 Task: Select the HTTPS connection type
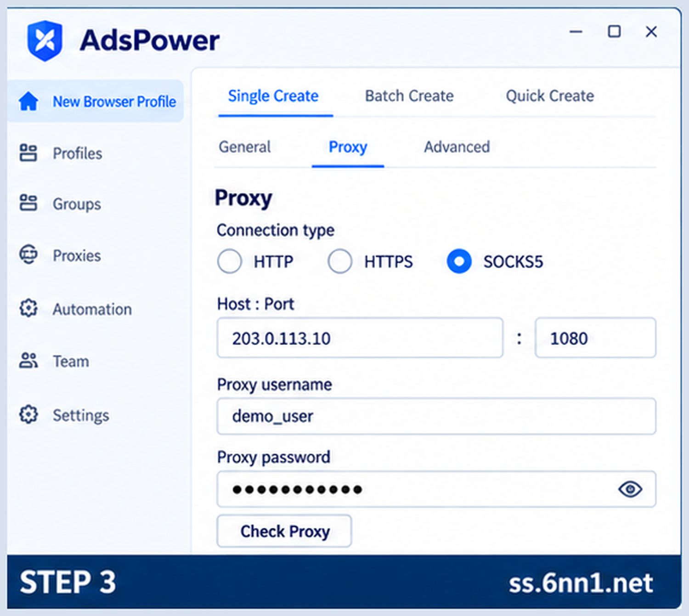[340, 261]
